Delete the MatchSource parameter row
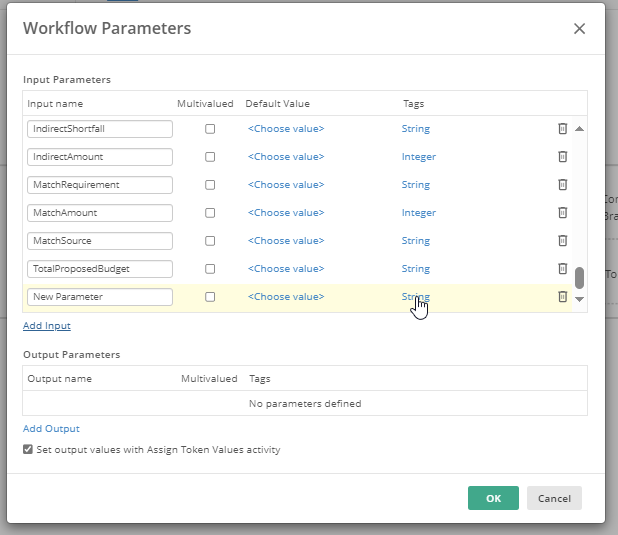This screenshot has height=535, width=618. (x=562, y=240)
